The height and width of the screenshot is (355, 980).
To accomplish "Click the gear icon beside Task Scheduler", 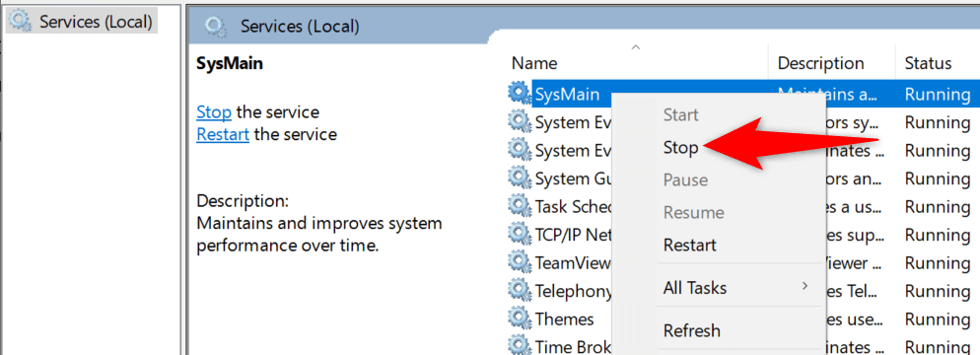I will [x=519, y=206].
